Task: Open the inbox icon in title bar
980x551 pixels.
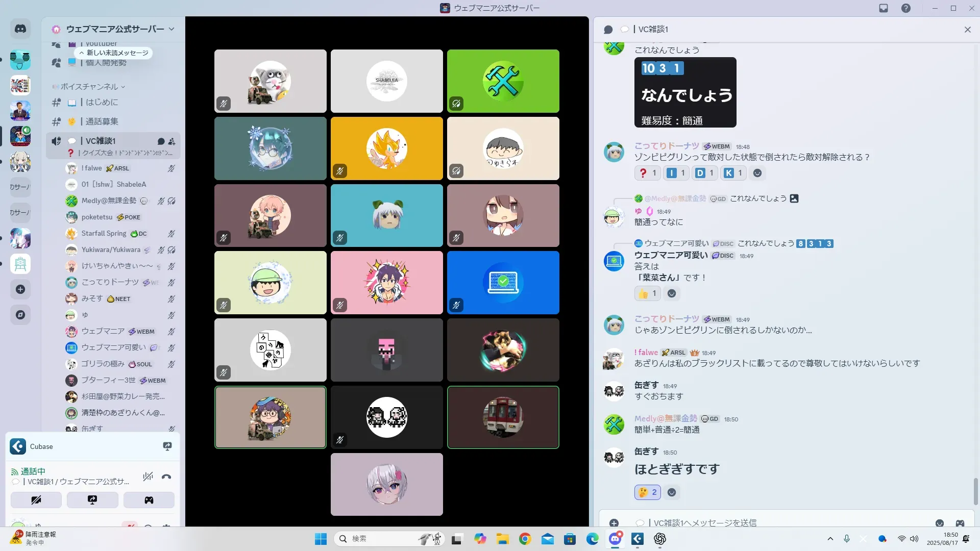Action: coord(884,8)
